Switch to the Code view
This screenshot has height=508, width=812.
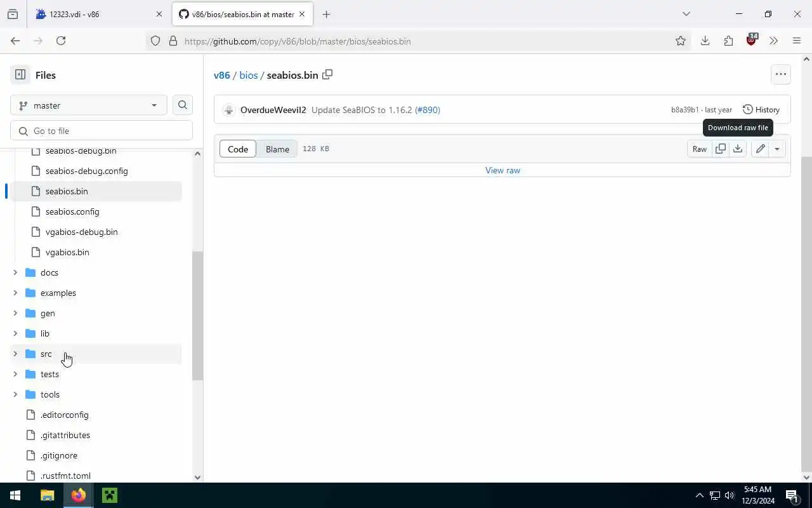click(238, 149)
